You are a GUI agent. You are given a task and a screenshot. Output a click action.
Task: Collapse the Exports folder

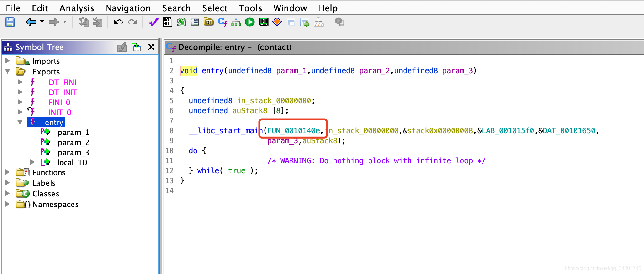coord(8,71)
